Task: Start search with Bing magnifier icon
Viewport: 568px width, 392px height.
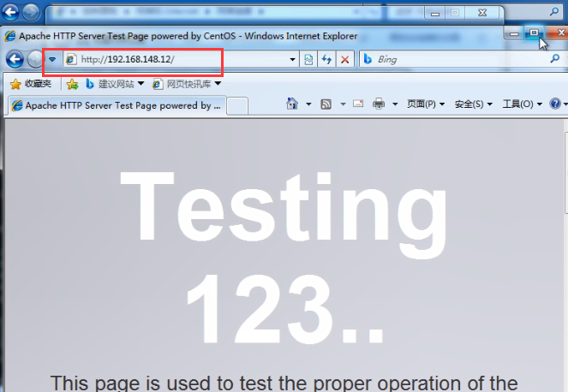Action: 554,58
